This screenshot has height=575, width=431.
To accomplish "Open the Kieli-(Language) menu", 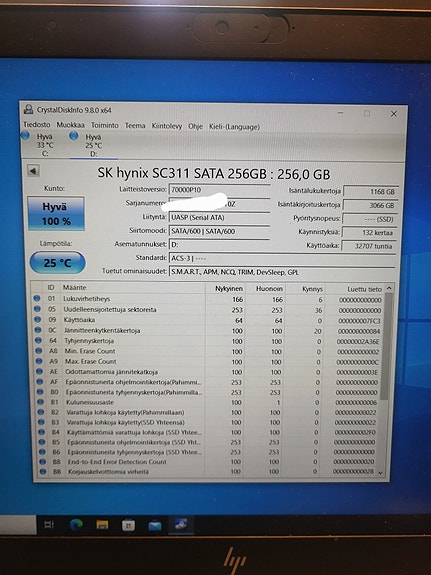I will tap(234, 127).
